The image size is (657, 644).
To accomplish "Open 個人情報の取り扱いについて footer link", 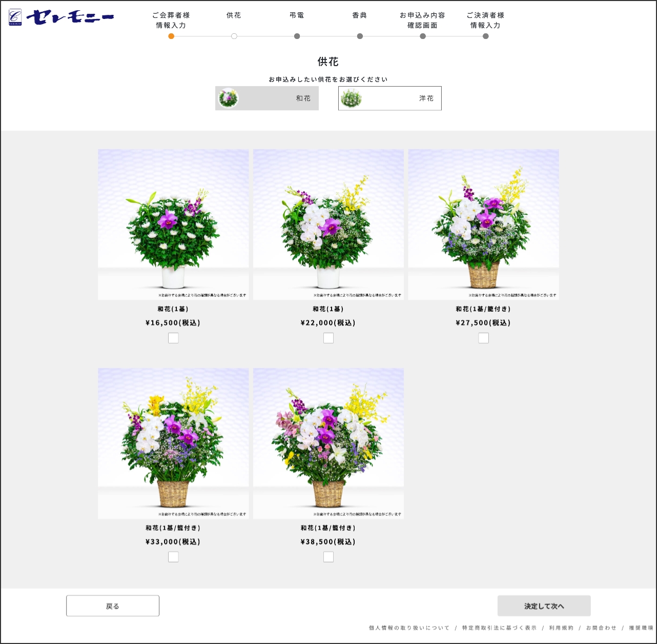I will coord(409,628).
